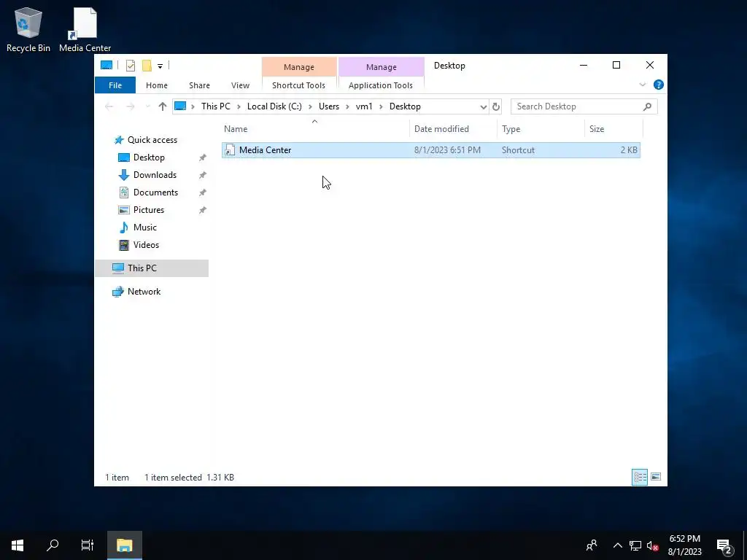Expand the ribbon with the chevron
This screenshot has width=747, height=560.
642,85
